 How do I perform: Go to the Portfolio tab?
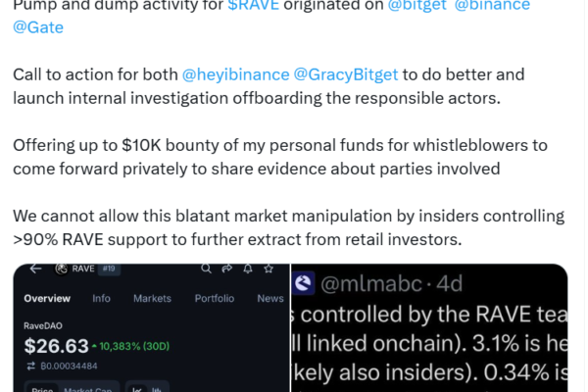coord(215,299)
